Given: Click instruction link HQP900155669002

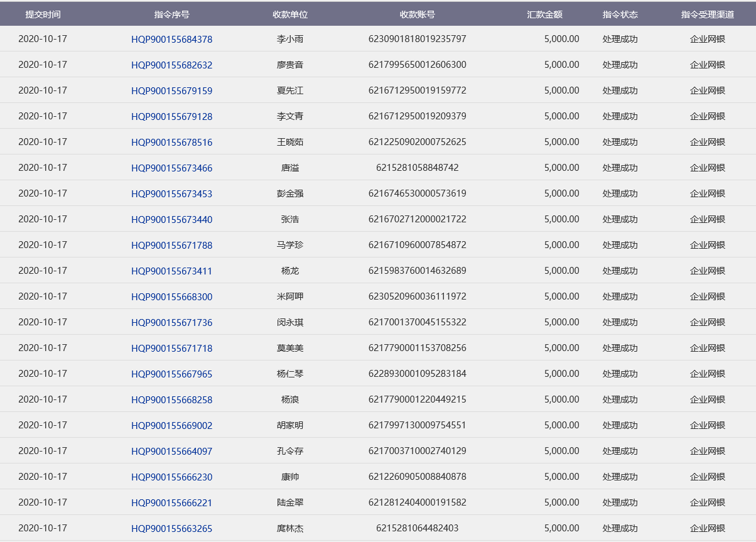Looking at the screenshot, I should tap(171, 426).
